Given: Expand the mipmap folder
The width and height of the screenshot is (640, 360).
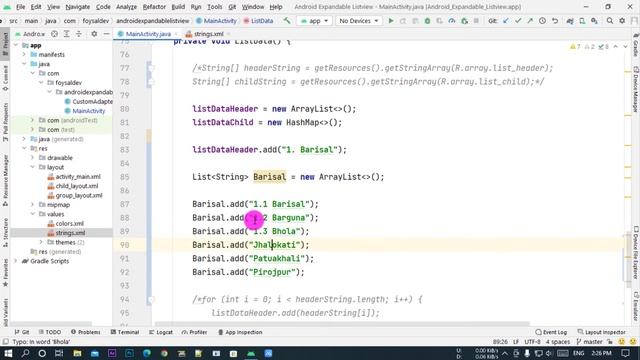Looking at the screenshot, I should point(33,204).
